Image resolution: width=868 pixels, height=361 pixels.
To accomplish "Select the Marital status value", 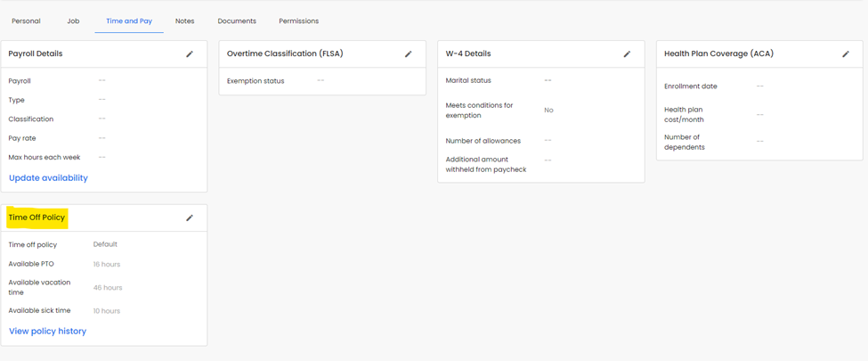I will pyautogui.click(x=548, y=81).
